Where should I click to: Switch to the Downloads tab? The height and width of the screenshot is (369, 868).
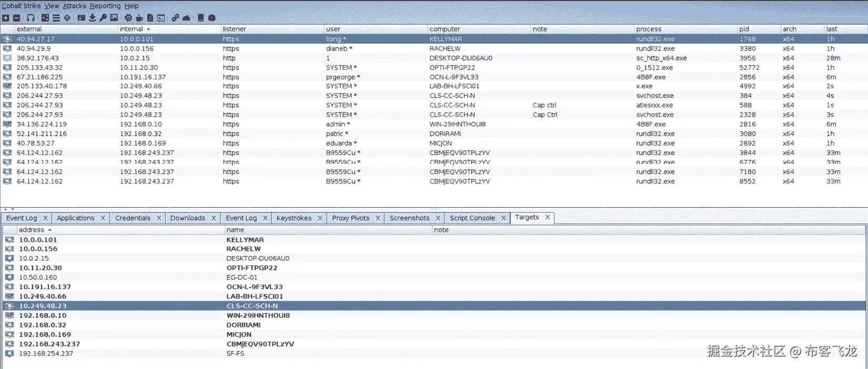[188, 218]
